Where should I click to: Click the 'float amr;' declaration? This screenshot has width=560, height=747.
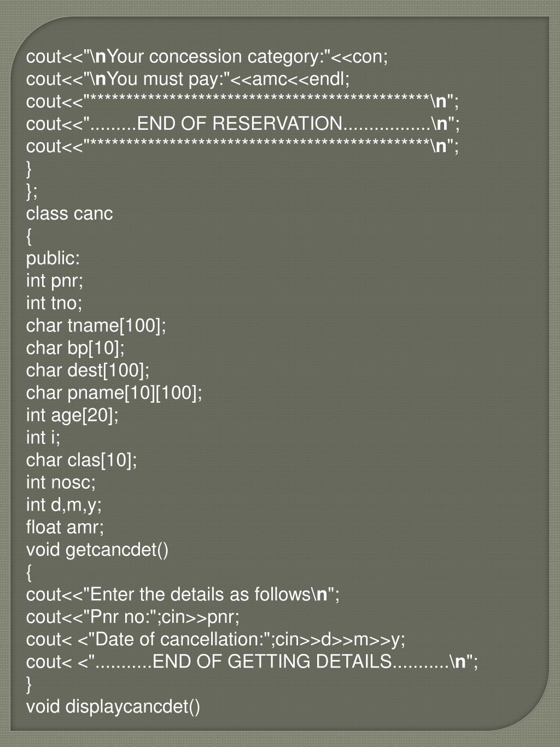65,528
